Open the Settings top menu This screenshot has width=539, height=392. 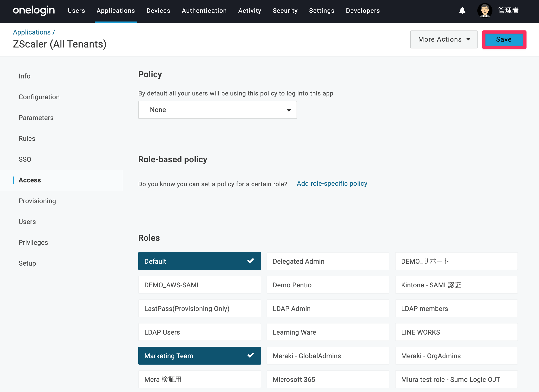[x=322, y=11]
